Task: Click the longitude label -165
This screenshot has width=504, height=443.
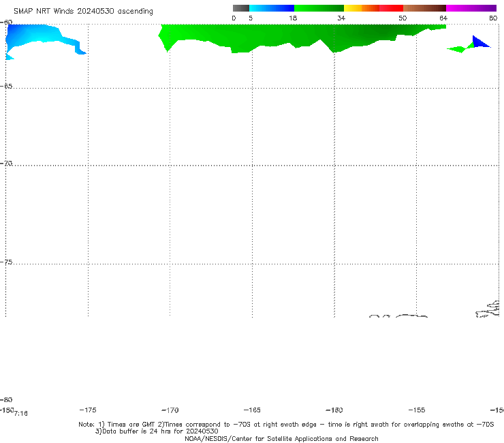Action: click(252, 410)
